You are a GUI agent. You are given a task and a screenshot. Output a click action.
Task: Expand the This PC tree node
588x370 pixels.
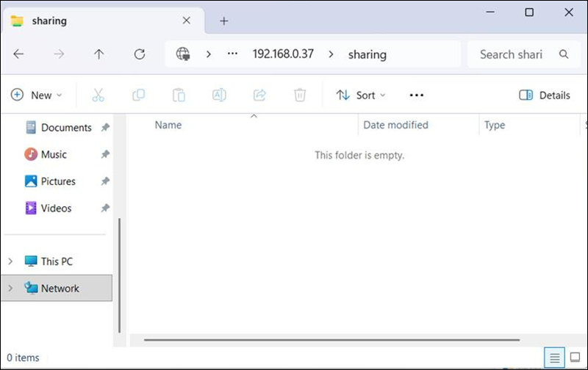10,261
